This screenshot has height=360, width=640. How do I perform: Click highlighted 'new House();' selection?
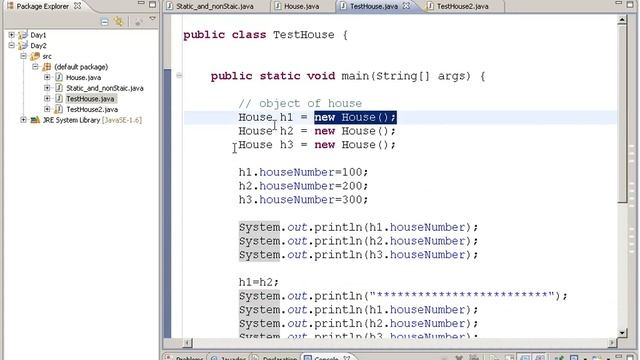pyautogui.click(x=355, y=118)
